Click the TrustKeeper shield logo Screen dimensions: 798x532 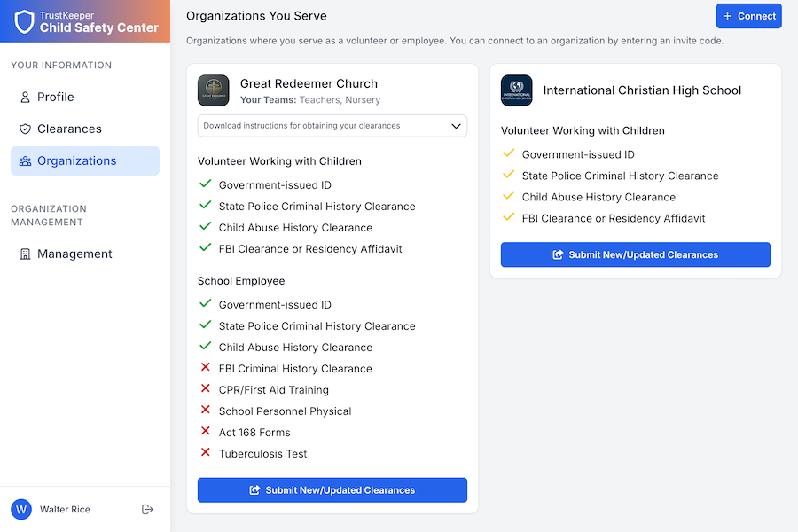point(25,21)
